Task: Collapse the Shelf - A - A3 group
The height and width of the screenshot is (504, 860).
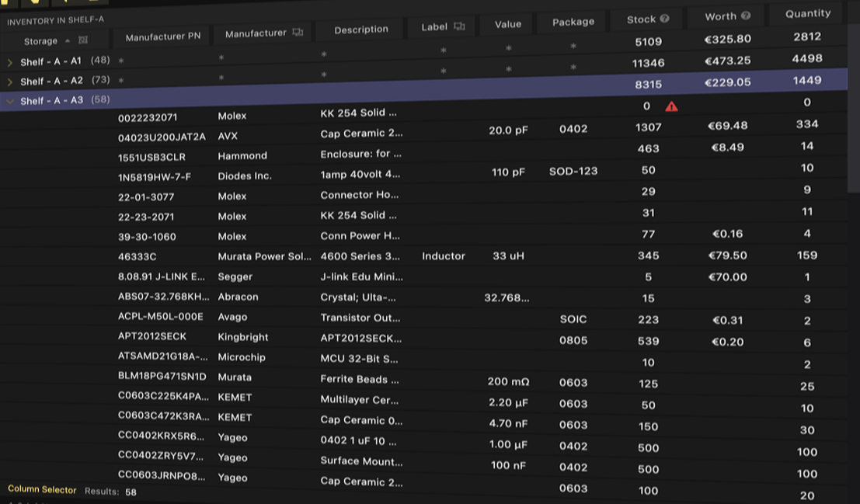Action: click(x=10, y=101)
